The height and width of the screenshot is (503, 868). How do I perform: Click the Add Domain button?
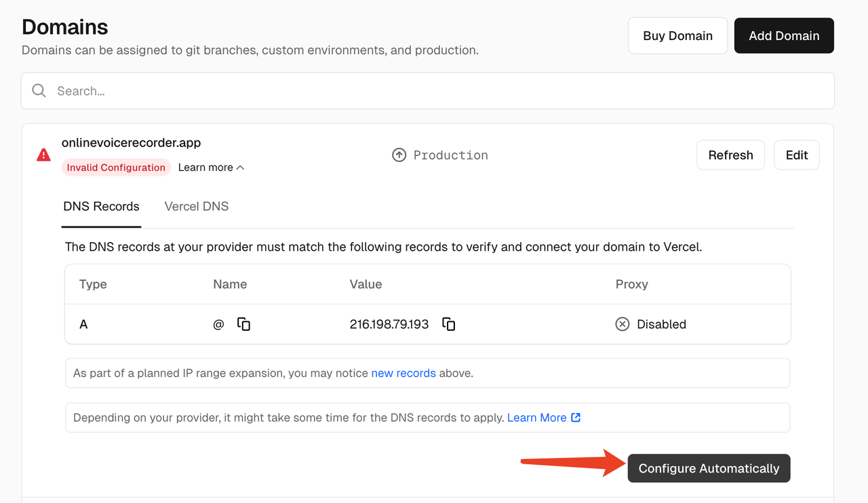tap(784, 36)
